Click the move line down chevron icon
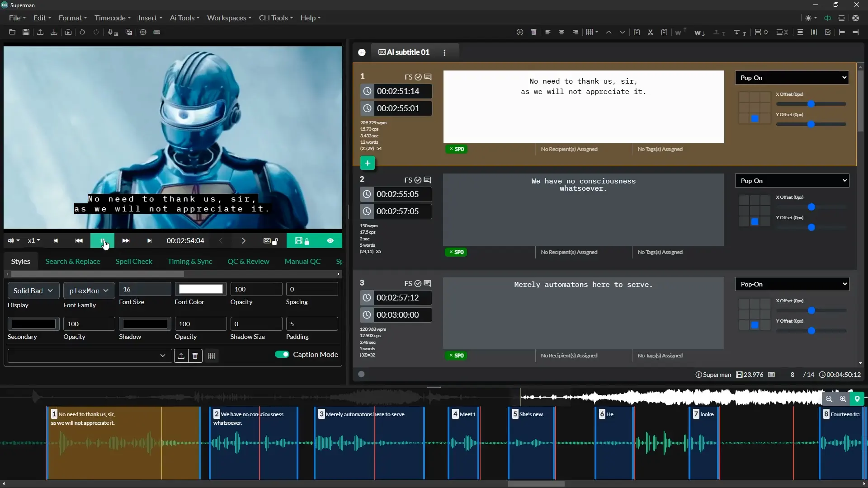 coord(623,32)
